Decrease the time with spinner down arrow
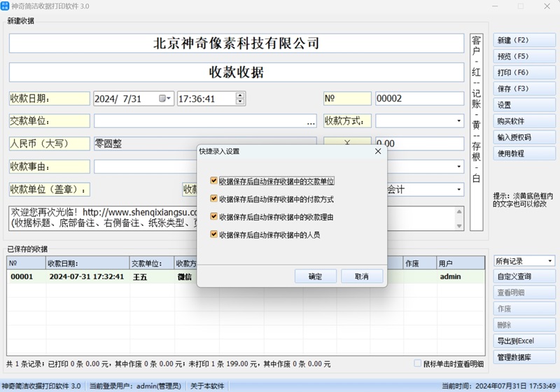Screen dimensions: 560x392 tap(240, 101)
